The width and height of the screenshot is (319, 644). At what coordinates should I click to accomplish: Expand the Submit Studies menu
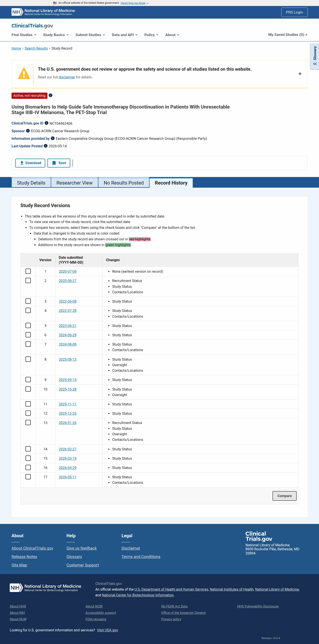point(90,35)
